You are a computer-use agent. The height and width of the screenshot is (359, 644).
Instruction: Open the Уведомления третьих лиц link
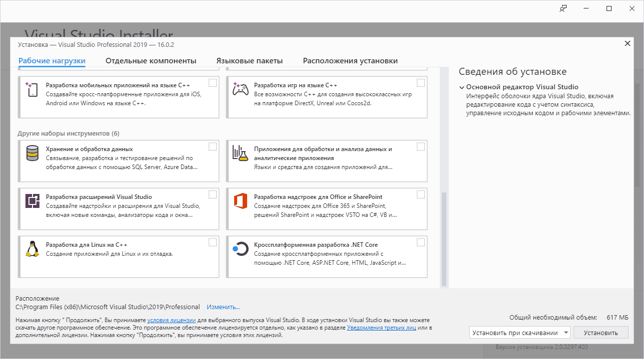click(381, 328)
